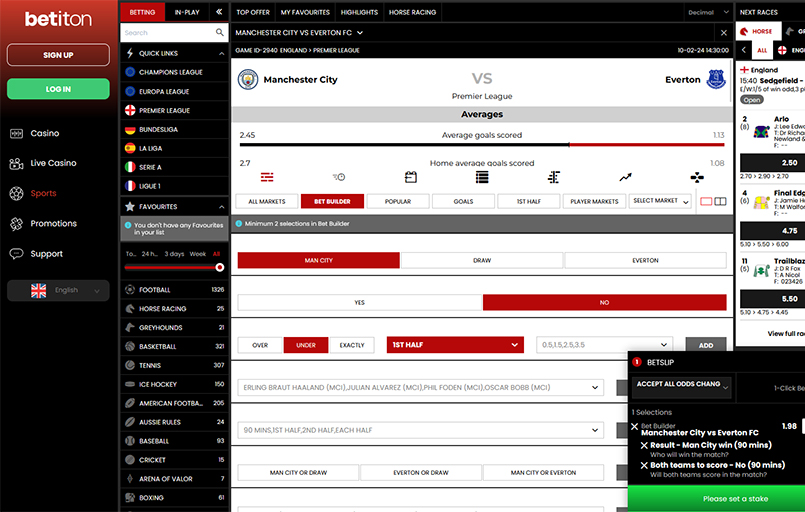This screenshot has width=805, height=512.
Task: Open the Casino section icon
Action: coord(16,134)
